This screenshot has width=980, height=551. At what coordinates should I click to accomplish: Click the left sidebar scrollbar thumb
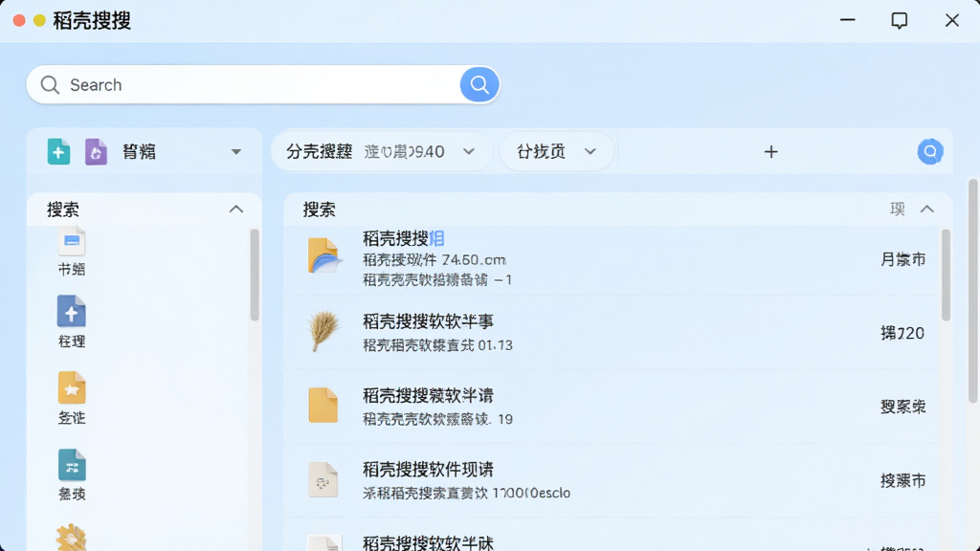coord(255,275)
